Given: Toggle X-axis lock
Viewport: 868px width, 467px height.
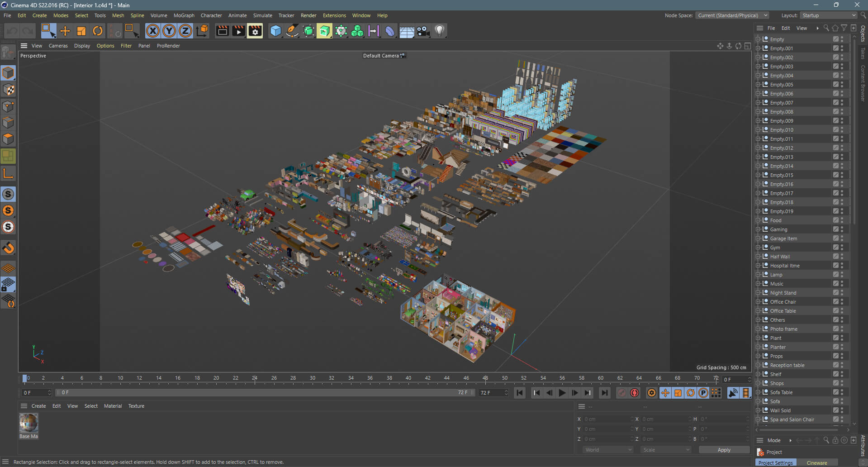Looking at the screenshot, I should coord(153,31).
